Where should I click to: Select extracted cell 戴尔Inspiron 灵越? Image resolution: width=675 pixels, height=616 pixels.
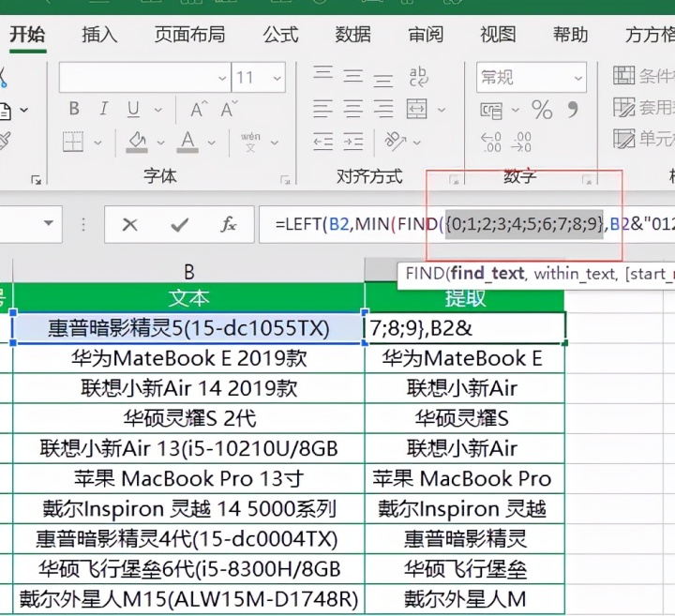point(464,509)
